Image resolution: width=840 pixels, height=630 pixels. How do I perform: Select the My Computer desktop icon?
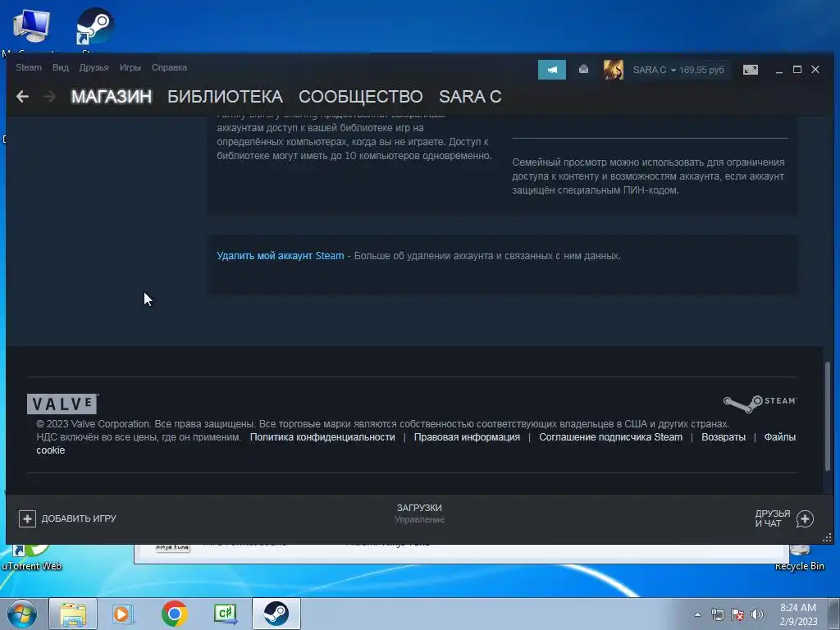pyautogui.click(x=31, y=27)
